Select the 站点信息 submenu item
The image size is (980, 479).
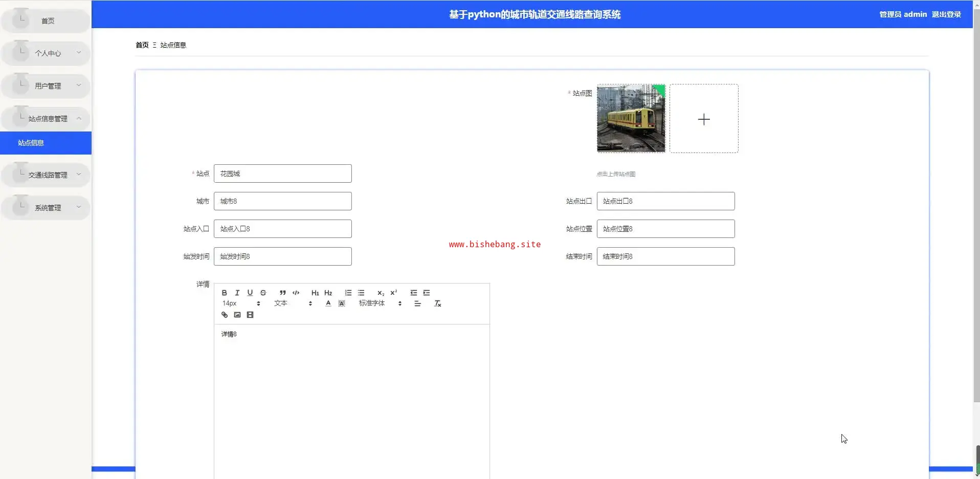pos(31,143)
